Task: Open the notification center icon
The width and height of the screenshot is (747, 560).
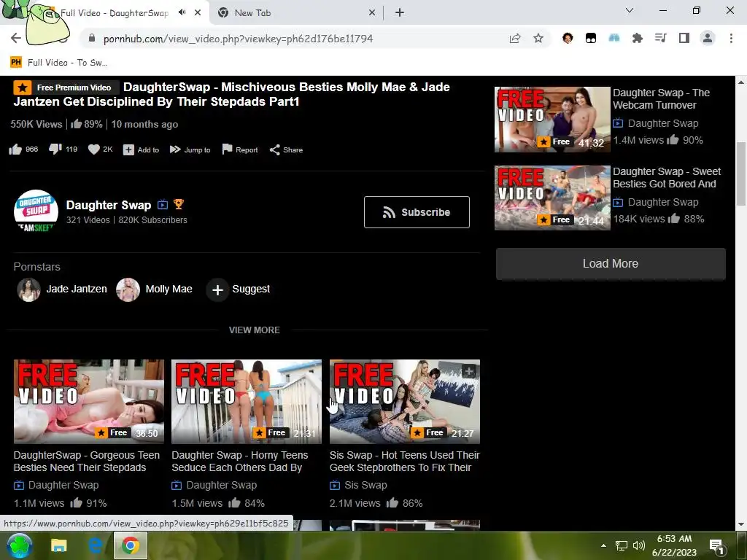Action: pyautogui.click(x=717, y=545)
